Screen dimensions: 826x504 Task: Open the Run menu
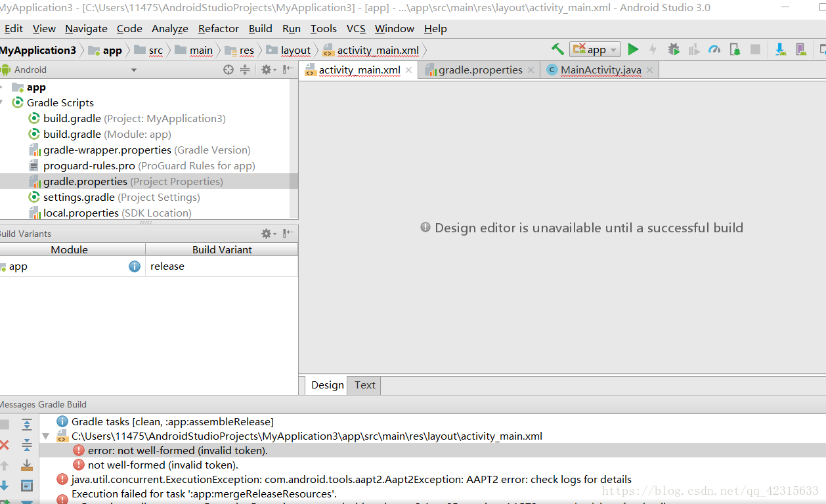point(292,29)
